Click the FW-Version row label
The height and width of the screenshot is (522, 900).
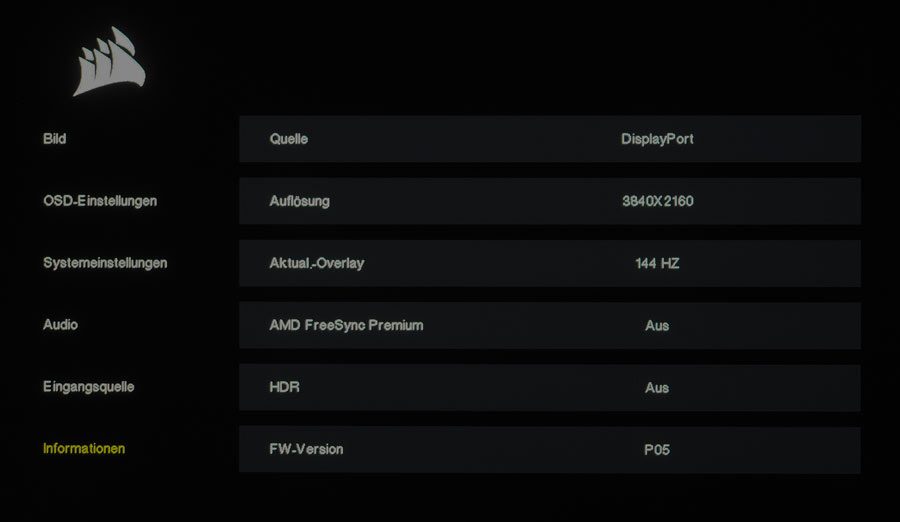coord(307,449)
